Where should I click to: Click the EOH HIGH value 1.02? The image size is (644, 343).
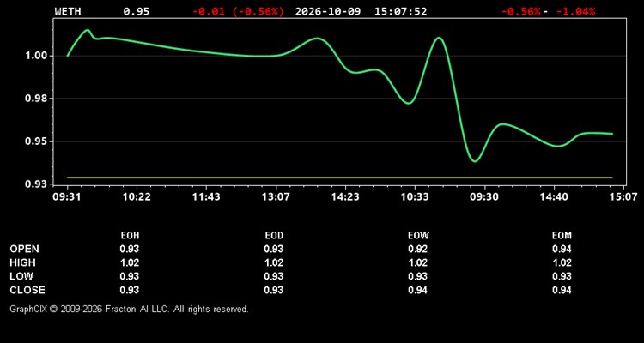point(130,262)
